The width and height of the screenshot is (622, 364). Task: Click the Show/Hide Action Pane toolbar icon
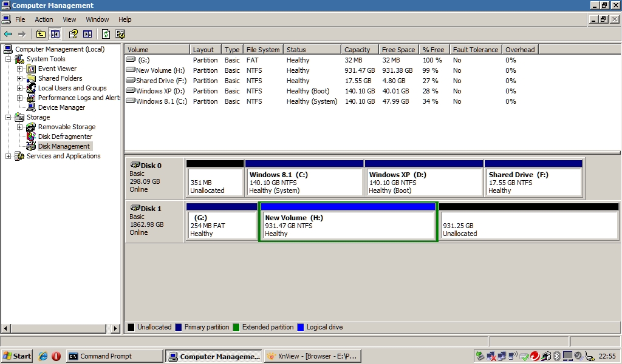coord(87,34)
